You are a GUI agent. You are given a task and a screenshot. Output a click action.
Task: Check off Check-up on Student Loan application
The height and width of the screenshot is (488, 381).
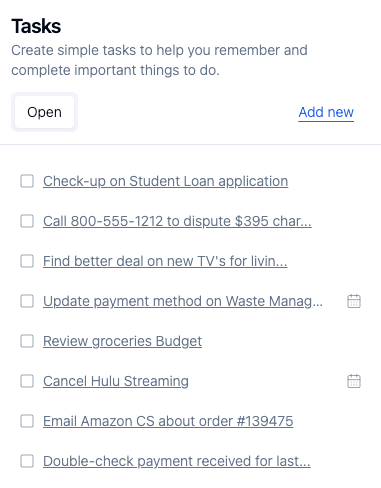[x=27, y=181]
